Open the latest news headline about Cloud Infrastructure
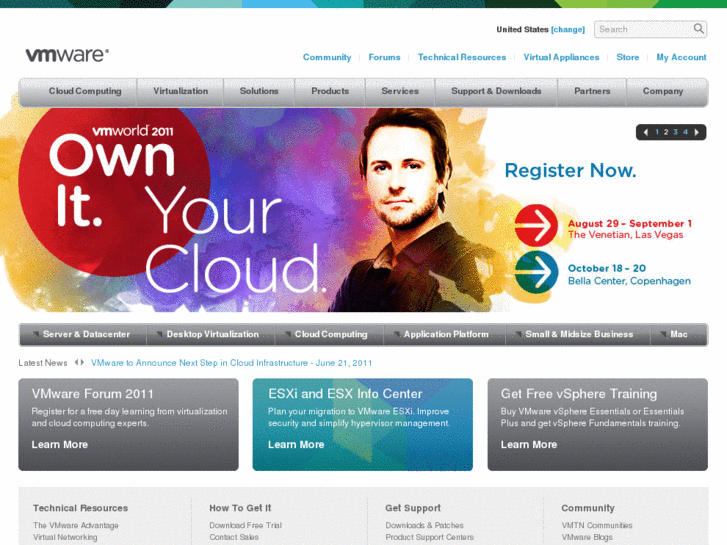This screenshot has width=727, height=545. 231,363
